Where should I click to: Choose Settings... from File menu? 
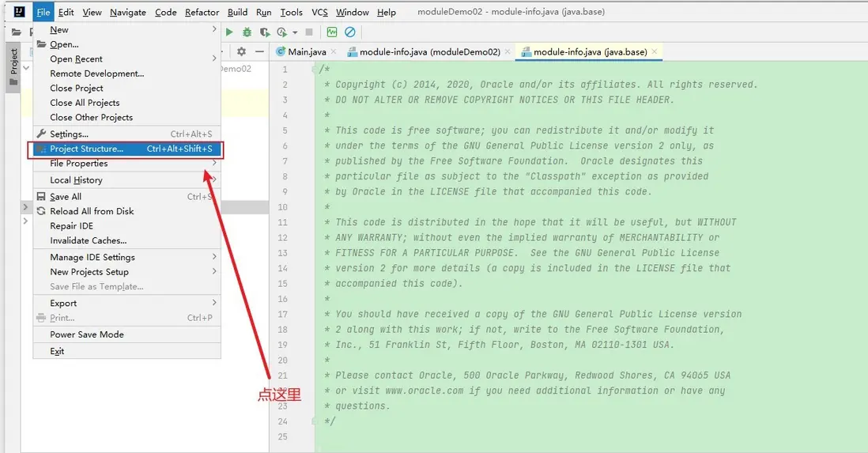126,134
